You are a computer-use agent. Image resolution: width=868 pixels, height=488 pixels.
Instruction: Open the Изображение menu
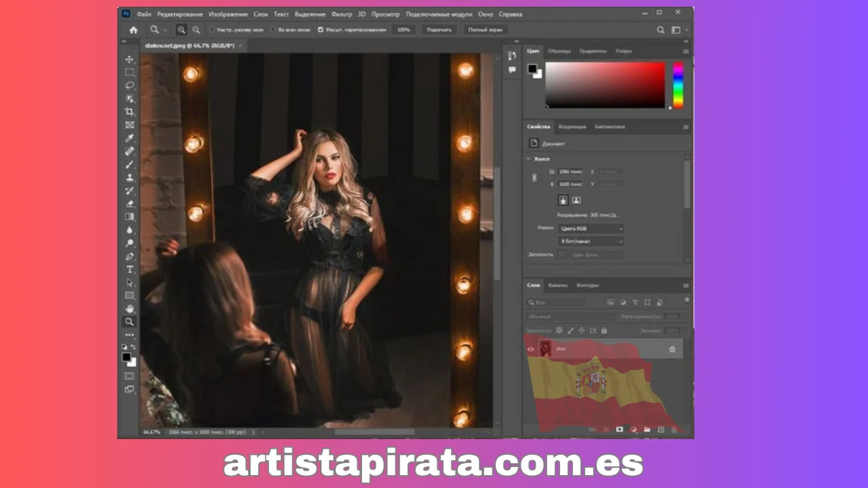pos(229,14)
